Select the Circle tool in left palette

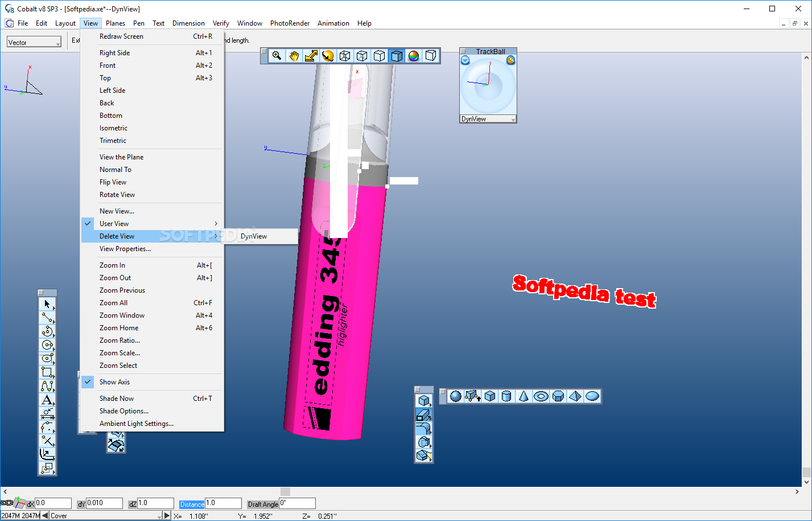coord(47,345)
